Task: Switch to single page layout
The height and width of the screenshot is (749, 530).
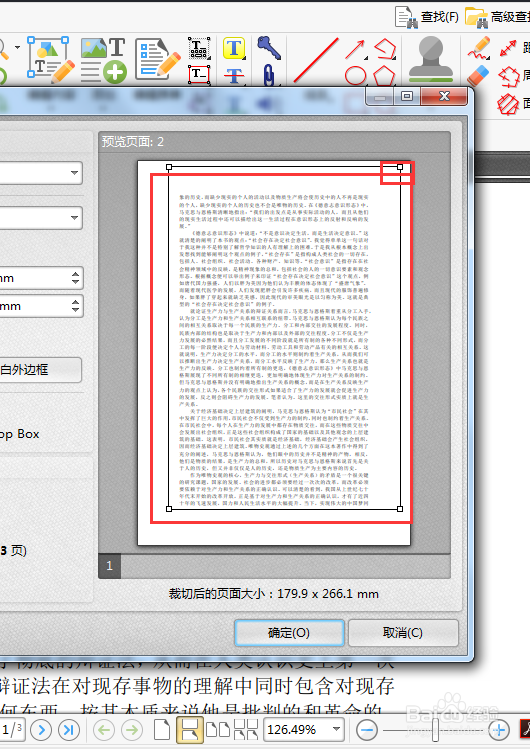Action: click(x=162, y=729)
